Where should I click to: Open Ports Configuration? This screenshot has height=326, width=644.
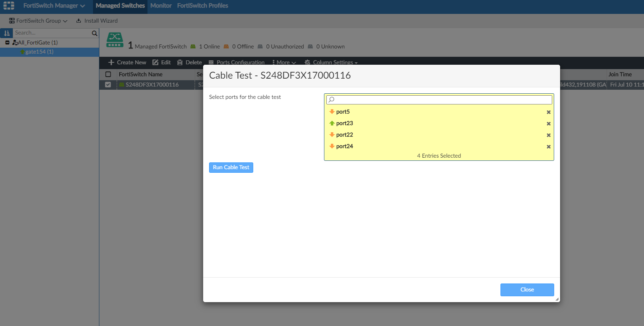237,62
